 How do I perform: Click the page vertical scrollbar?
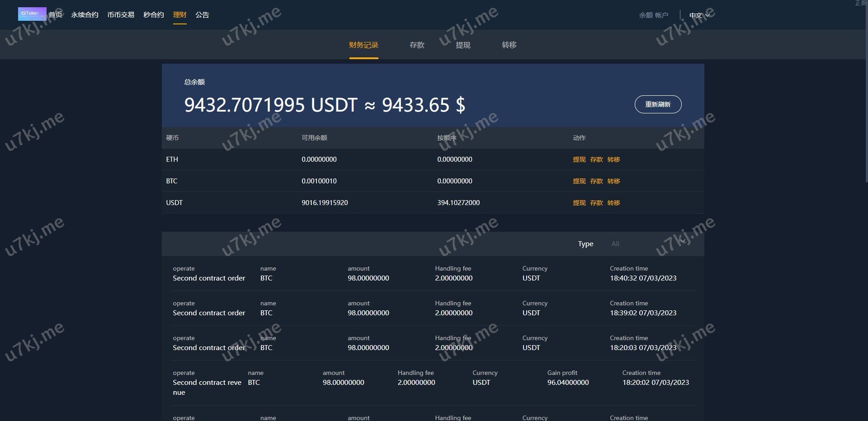click(866, 90)
